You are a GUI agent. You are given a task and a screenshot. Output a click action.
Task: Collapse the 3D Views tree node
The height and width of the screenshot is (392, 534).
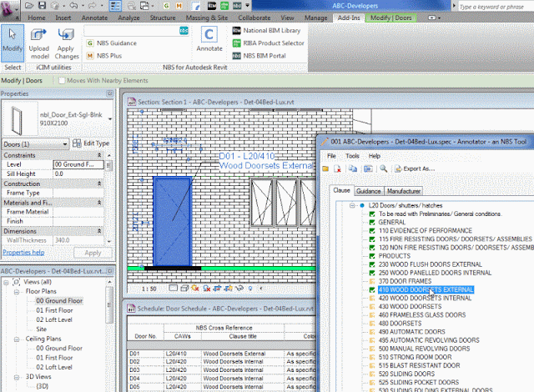[17, 377]
